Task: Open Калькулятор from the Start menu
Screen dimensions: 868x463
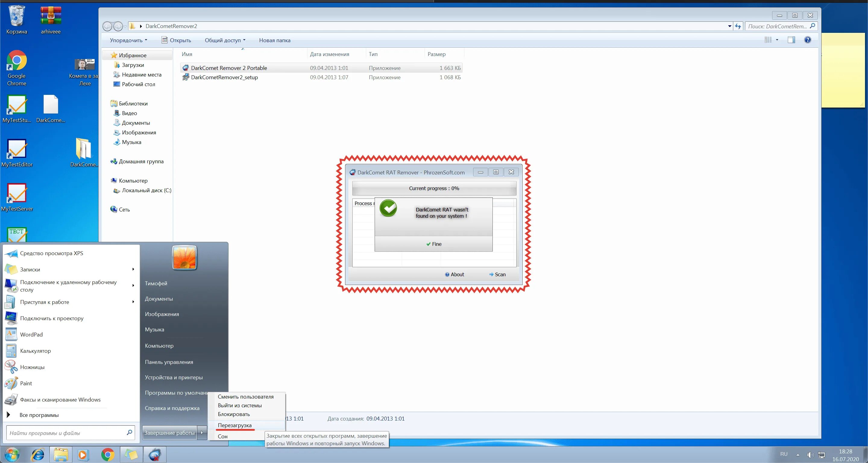Action: point(35,351)
